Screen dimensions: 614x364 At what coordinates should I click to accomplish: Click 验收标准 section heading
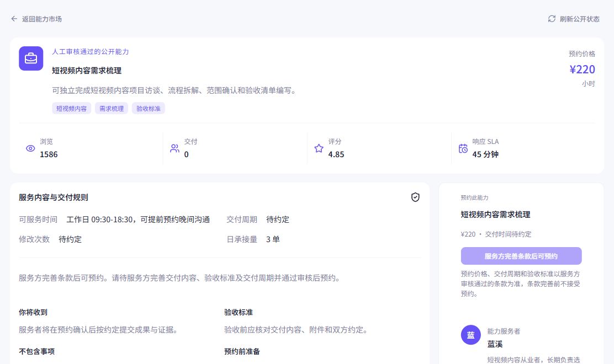pyautogui.click(x=239, y=312)
